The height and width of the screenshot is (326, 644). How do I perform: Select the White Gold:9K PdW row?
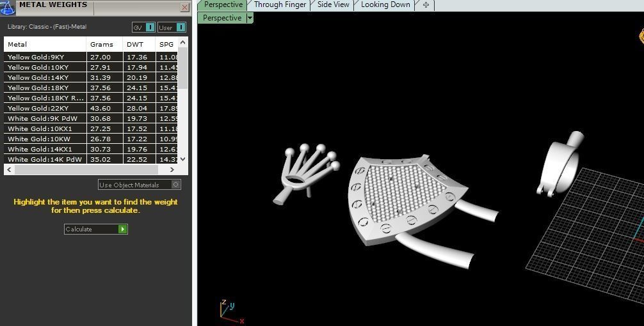[x=91, y=118]
